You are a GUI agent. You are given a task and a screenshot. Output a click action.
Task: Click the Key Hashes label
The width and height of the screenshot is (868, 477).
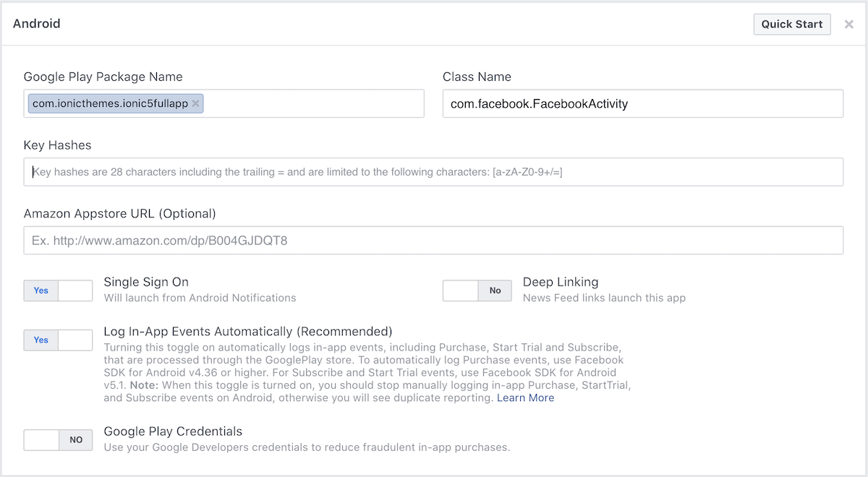coord(58,145)
